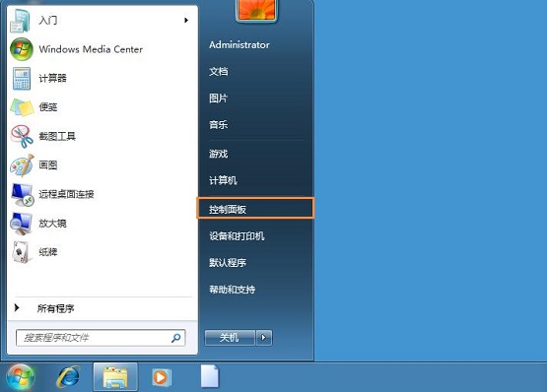Open 设备和打印机 devices and printers
Viewport: 547px width, 392px height.
(237, 236)
